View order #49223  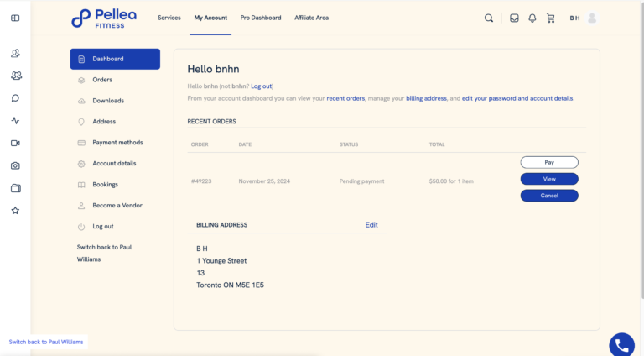pos(549,179)
